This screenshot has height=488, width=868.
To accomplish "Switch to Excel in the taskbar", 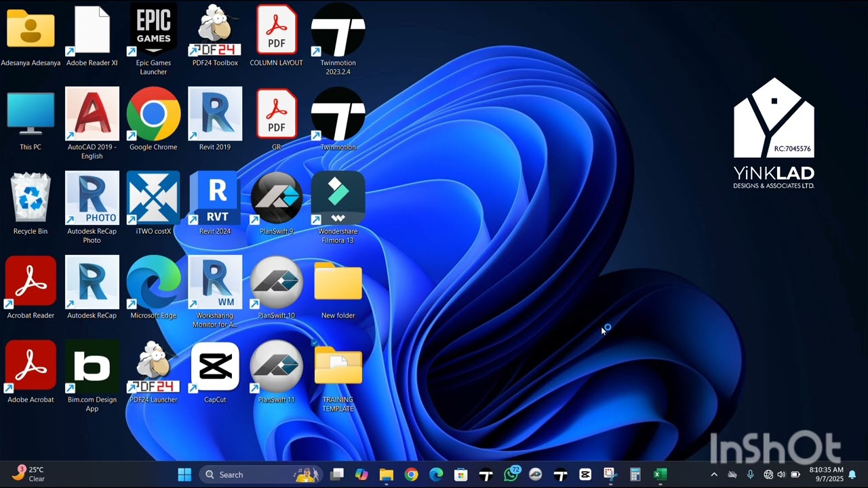I will (x=660, y=474).
